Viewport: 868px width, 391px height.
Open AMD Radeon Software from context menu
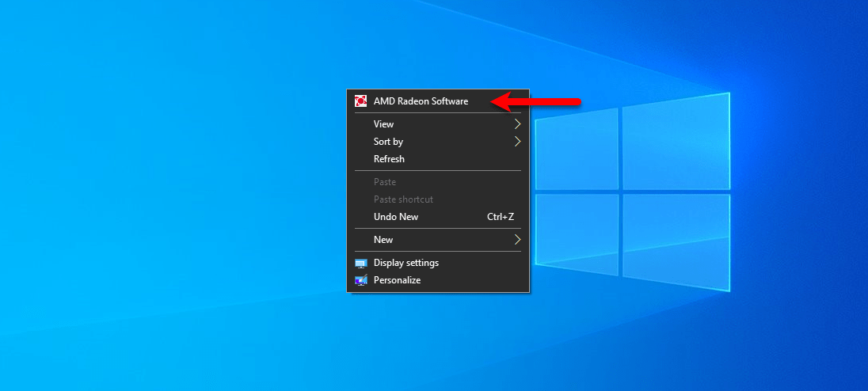[x=438, y=101]
